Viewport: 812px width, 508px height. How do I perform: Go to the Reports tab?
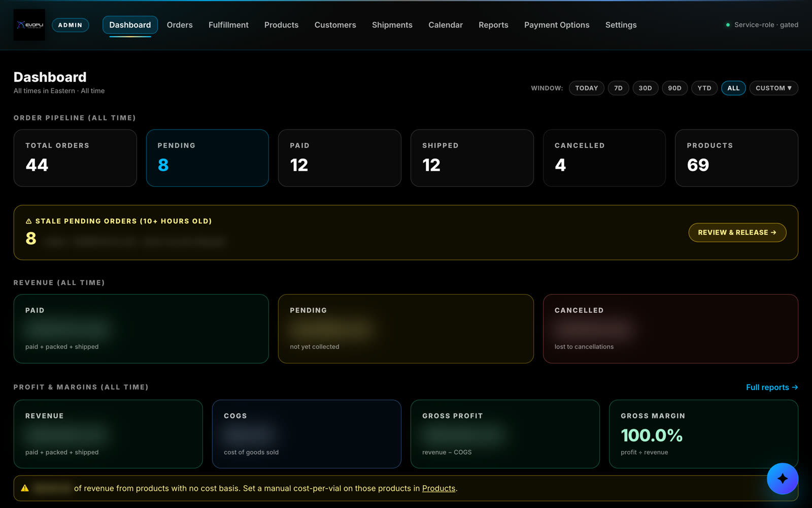(493, 25)
